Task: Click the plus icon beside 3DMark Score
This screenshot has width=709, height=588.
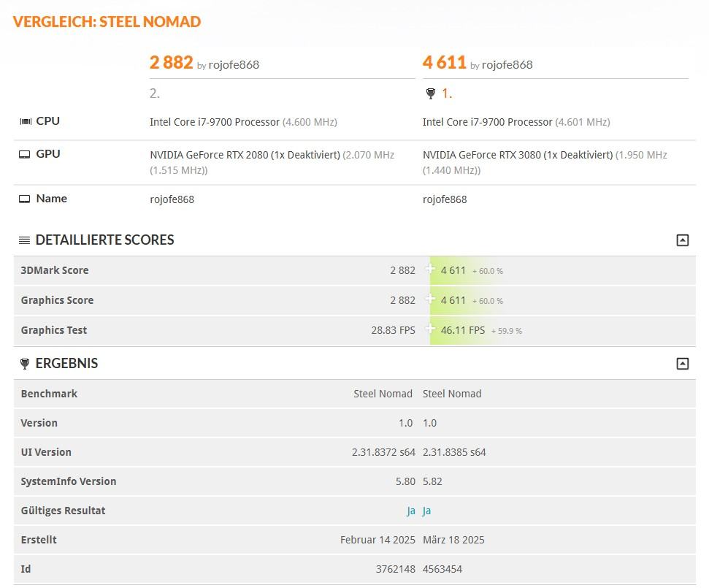Action: (x=431, y=269)
